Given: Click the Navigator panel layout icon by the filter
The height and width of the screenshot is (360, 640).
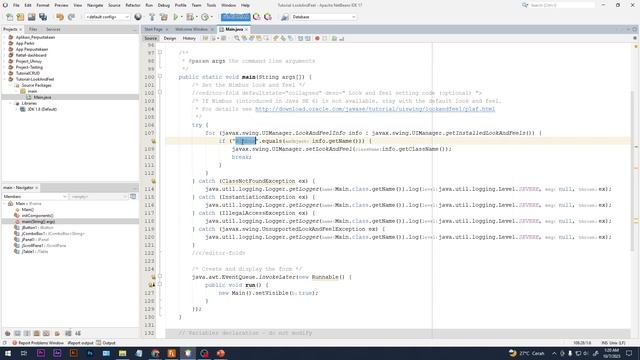Looking at the screenshot, I should [x=133, y=196].
